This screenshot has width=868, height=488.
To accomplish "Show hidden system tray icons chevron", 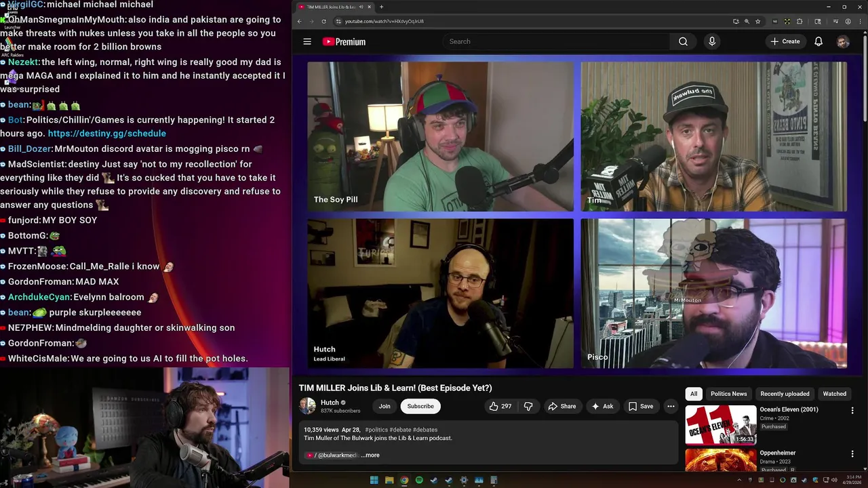I will [x=739, y=481].
